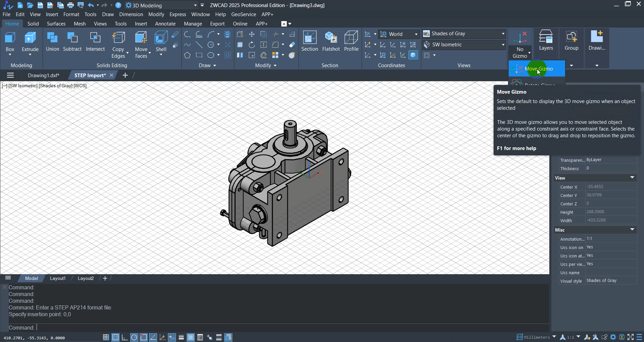Toggle object snap tracking in status bar
The width and height of the screenshot is (644, 342).
153,337
